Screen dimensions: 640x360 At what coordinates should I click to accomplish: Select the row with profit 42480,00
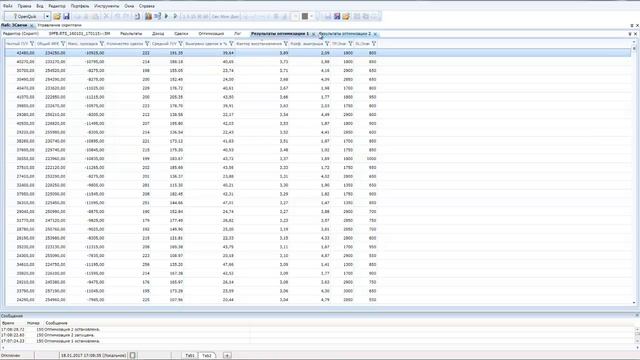coord(318,53)
